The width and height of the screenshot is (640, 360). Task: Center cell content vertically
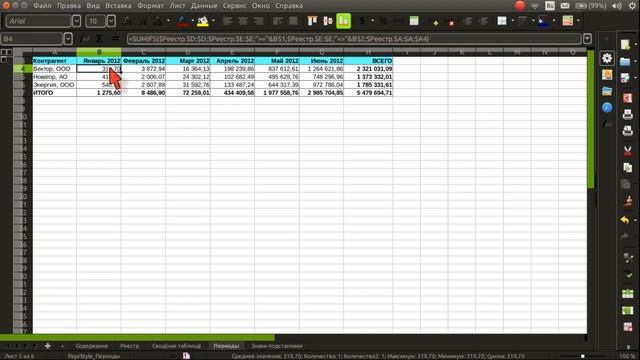(x=328, y=21)
